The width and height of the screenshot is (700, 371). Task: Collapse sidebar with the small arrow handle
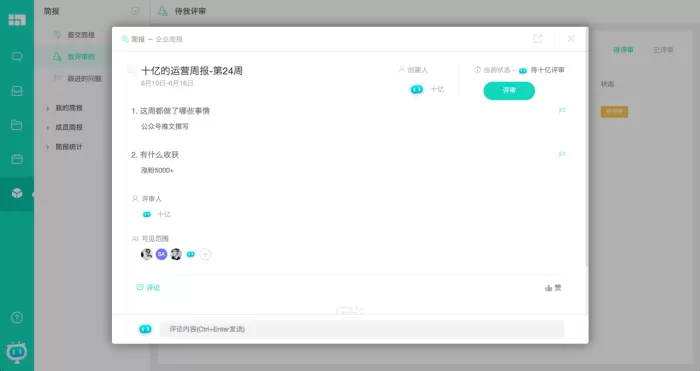click(33, 194)
